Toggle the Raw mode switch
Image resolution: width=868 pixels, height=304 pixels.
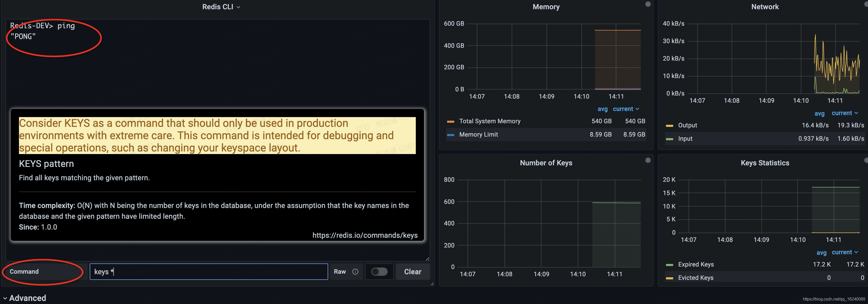tap(379, 272)
